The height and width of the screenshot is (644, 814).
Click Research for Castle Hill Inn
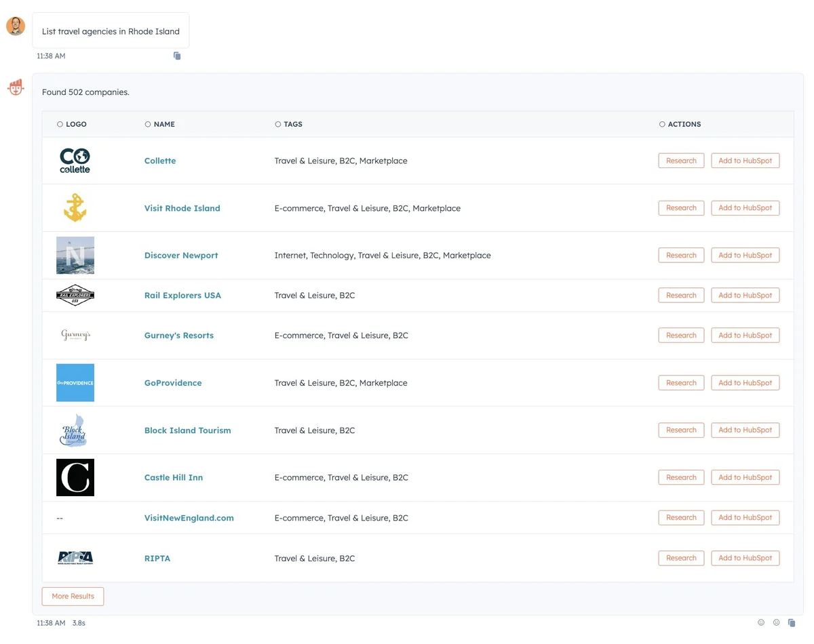point(681,477)
